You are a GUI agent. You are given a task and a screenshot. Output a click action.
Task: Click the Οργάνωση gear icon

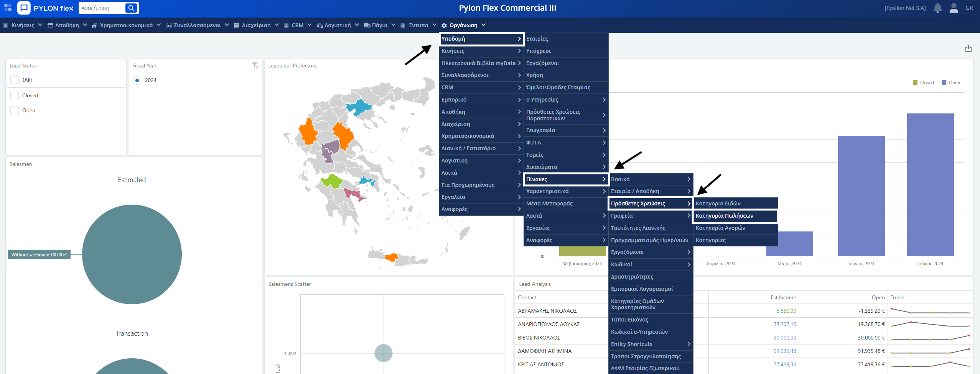[444, 25]
